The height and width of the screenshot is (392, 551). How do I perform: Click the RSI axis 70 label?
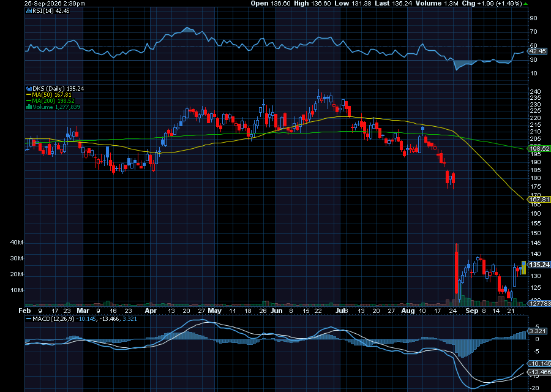coord(533,32)
